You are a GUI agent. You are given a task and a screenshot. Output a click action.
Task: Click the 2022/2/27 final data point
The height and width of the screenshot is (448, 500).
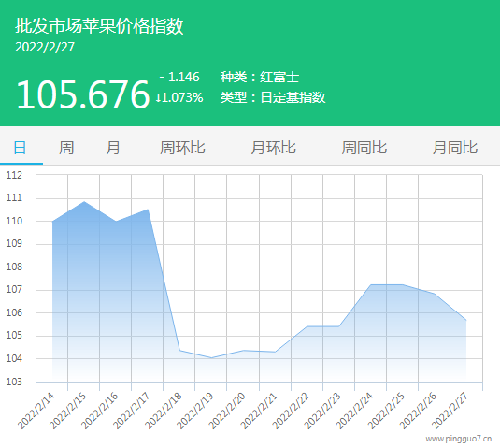pyautogui.click(x=465, y=320)
